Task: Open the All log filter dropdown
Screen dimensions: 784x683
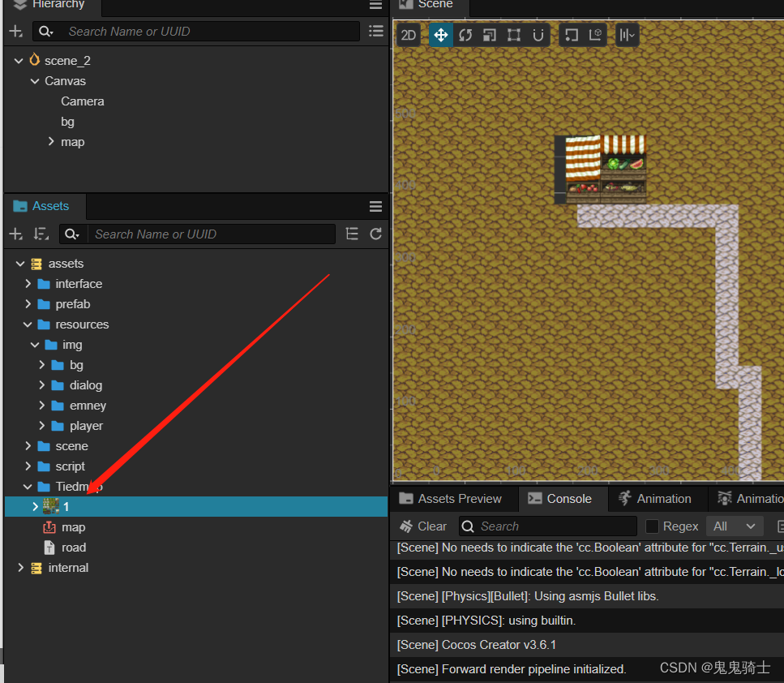Action: (734, 526)
